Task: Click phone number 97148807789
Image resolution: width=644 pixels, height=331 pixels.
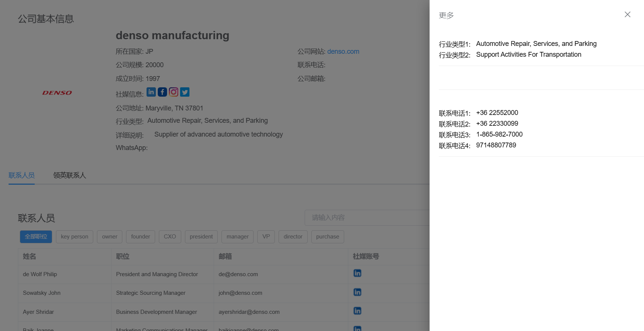Action: click(496, 145)
